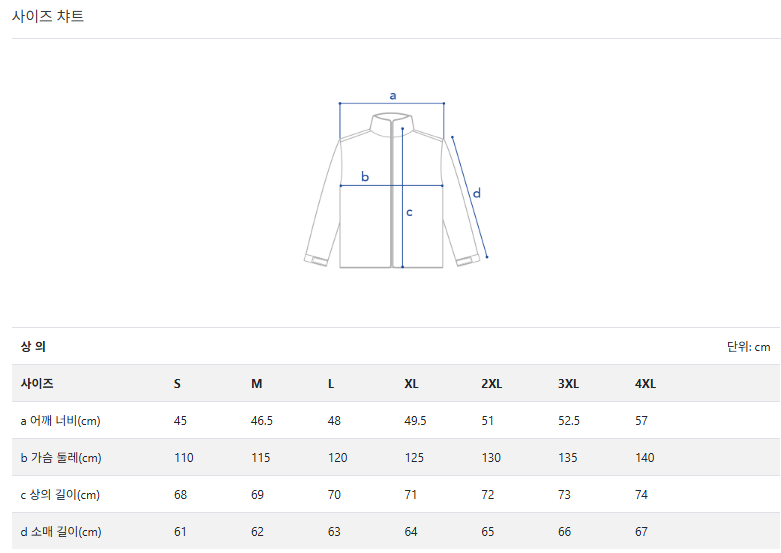781x553 pixels.
Task: Click the 사이즈 column header
Action: pyautogui.click(x=37, y=384)
